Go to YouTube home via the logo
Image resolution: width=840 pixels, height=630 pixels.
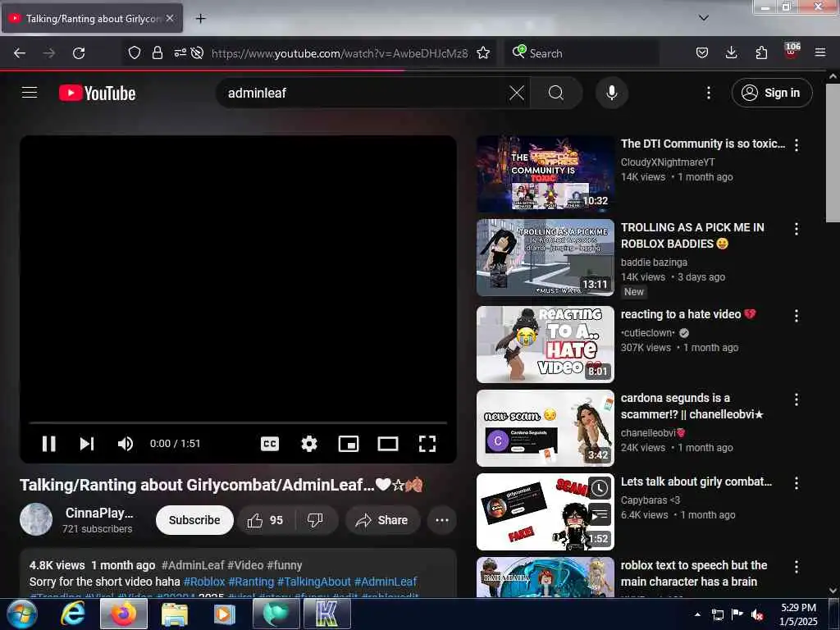(x=97, y=94)
